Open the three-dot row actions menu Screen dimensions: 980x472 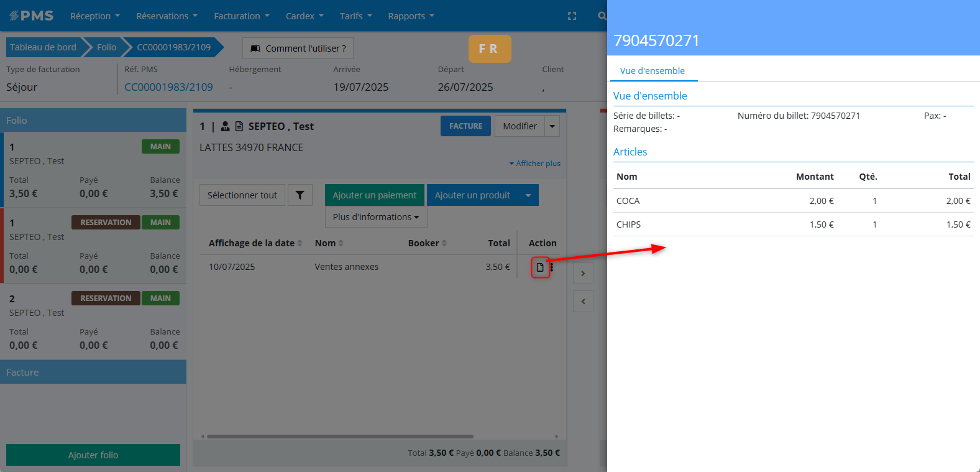coord(552,267)
